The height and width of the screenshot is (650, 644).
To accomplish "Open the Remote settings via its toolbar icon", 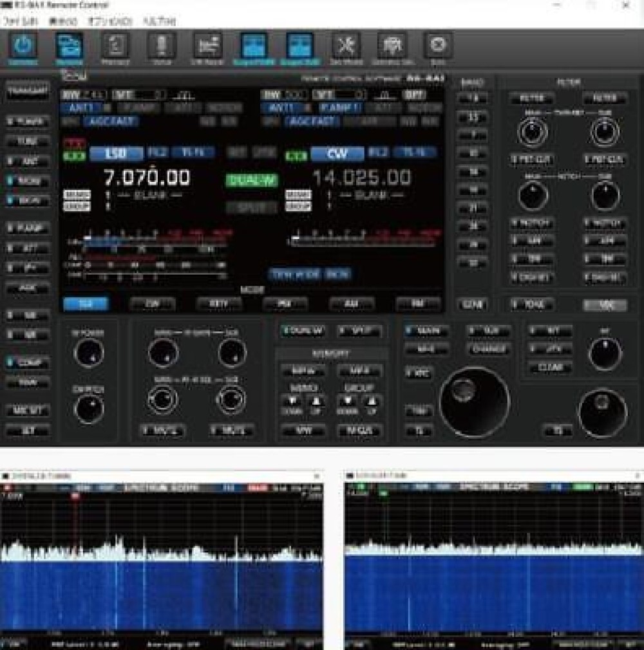I will pyautogui.click(x=69, y=45).
